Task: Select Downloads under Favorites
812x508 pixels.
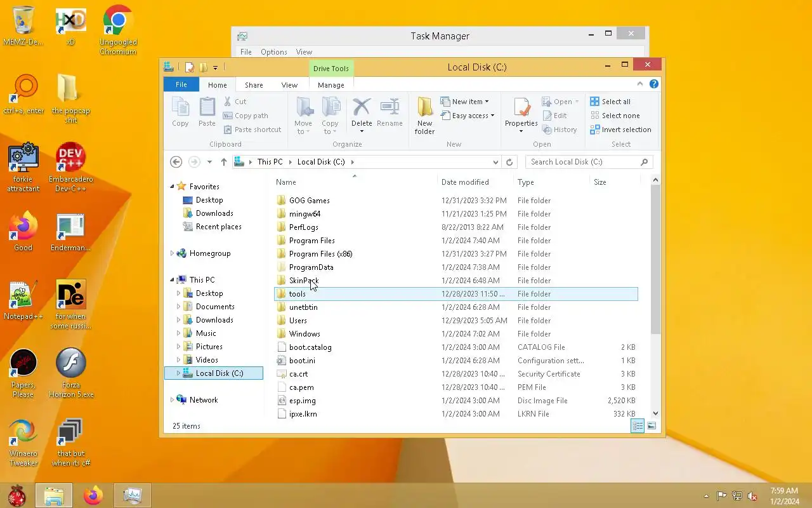Action: click(x=208, y=213)
